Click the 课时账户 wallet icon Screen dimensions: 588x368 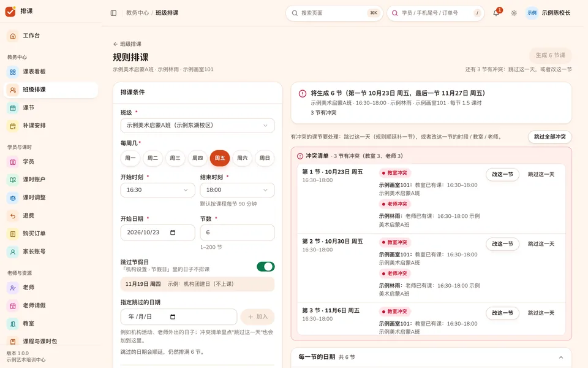[x=13, y=180]
